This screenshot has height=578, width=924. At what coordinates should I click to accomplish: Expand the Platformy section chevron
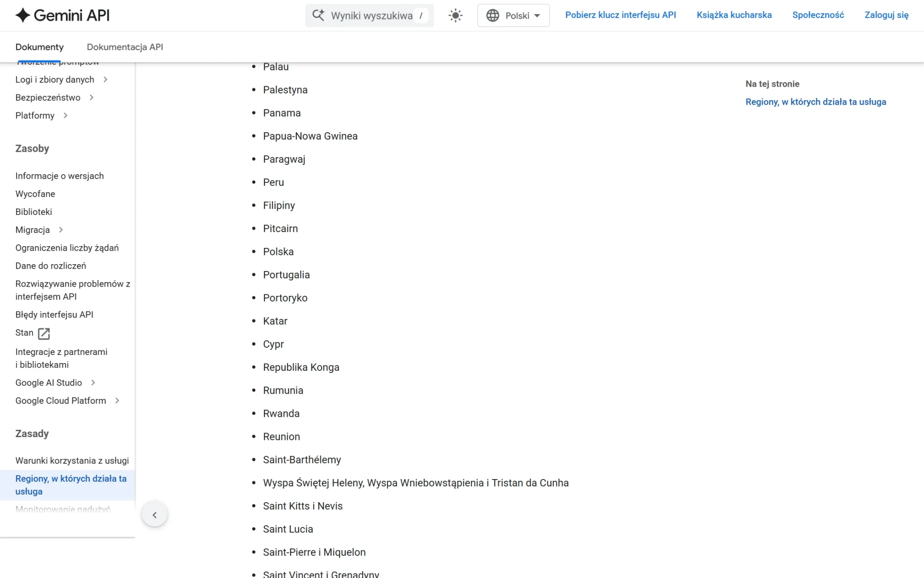pyautogui.click(x=65, y=116)
